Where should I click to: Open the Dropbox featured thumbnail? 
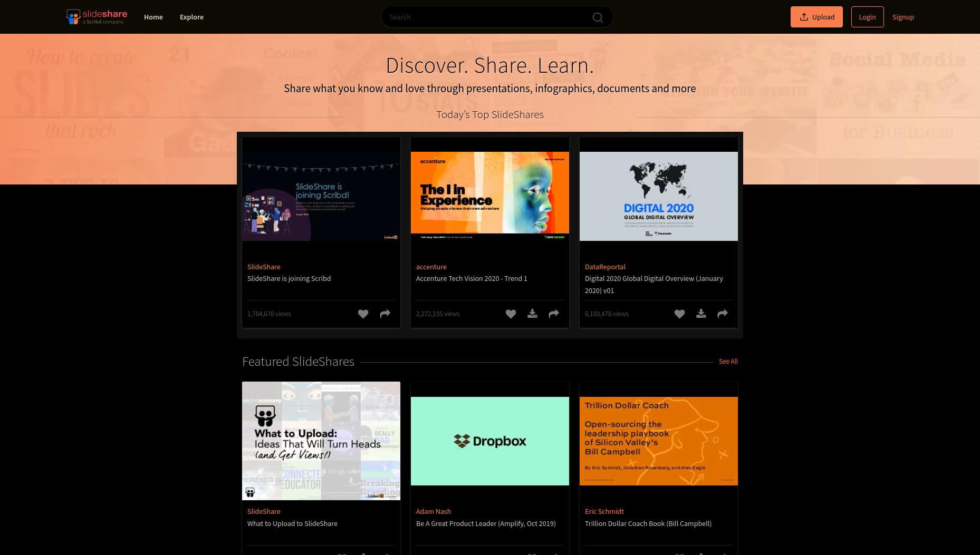(x=490, y=441)
